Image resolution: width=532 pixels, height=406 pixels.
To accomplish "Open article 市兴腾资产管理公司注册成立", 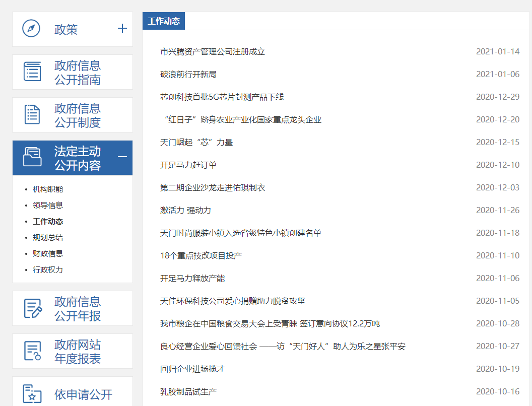I will tap(212, 52).
